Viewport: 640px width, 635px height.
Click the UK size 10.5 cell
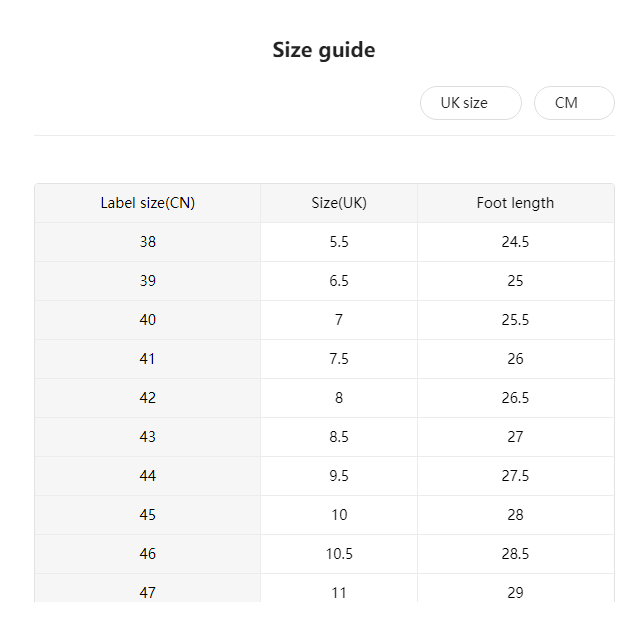point(339,554)
